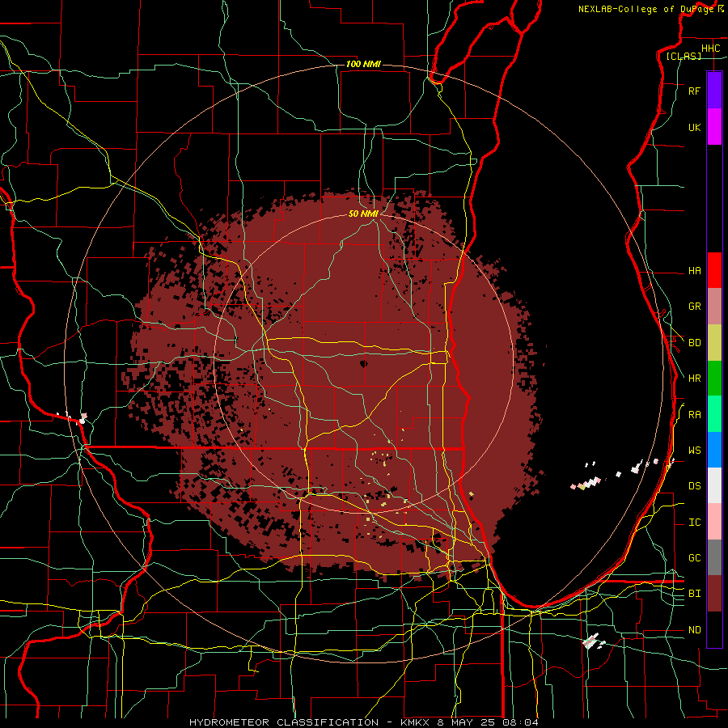
Task: Click the RA legend label
Action: pos(694,415)
